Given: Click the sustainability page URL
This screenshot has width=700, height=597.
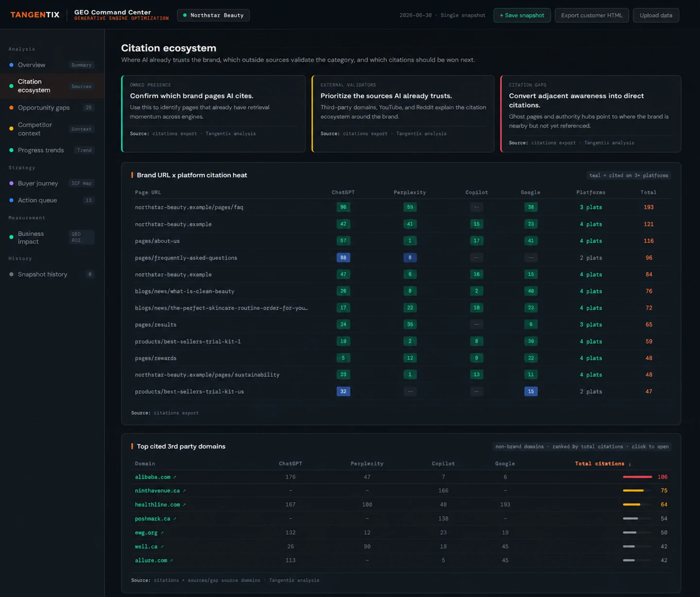Looking at the screenshot, I should point(207,375).
